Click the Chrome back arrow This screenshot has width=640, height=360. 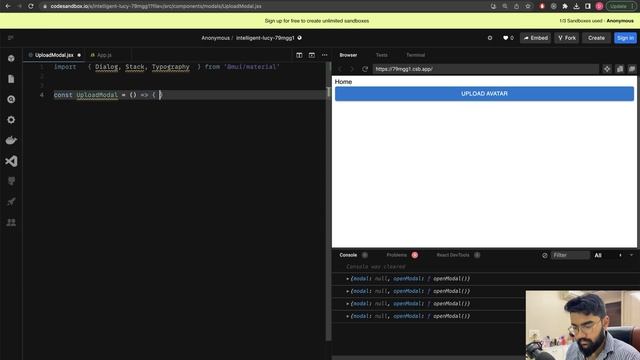click(8, 6)
